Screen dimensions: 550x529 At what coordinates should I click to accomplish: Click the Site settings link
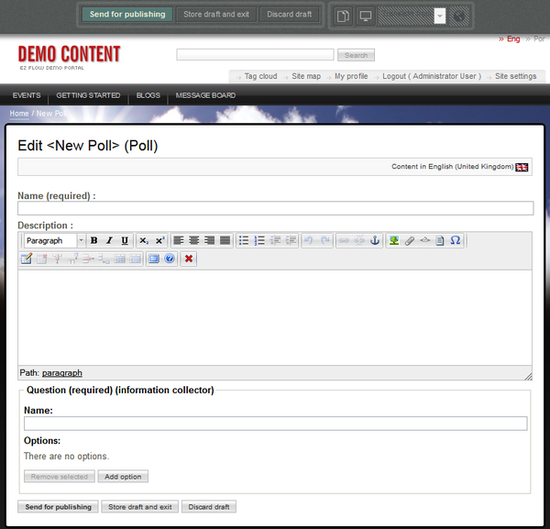pyautogui.click(x=515, y=76)
